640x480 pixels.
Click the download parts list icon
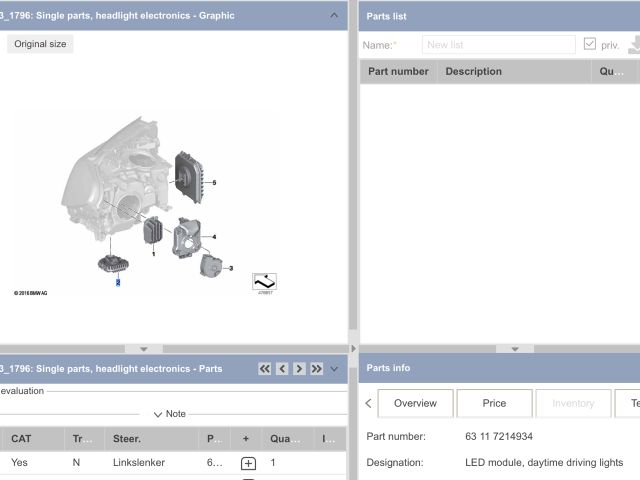633,45
